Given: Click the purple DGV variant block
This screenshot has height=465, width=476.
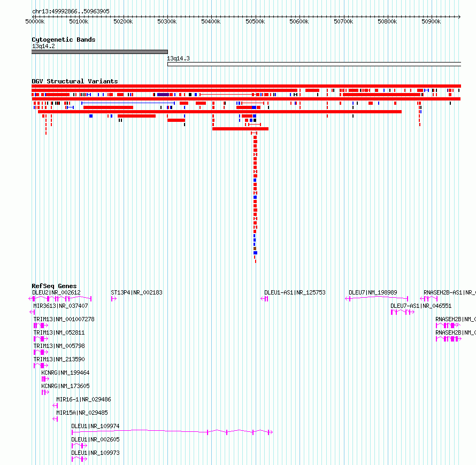Looking at the screenshot, I should (x=163, y=95).
